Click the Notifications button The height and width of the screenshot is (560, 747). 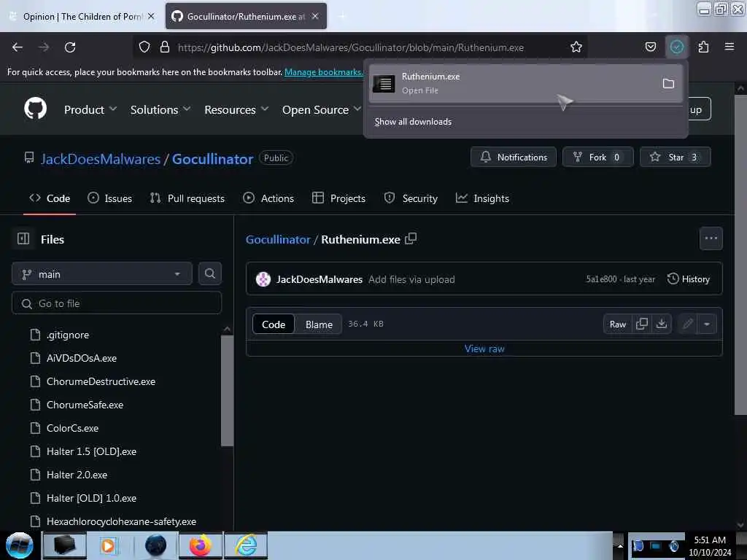coord(513,157)
